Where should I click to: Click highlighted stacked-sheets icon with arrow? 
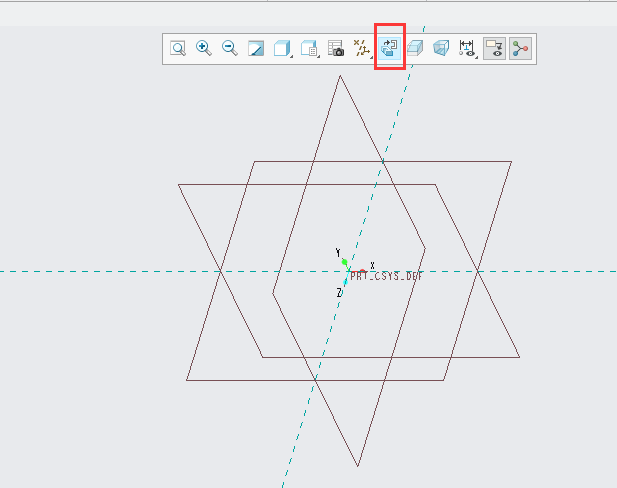(x=389, y=48)
